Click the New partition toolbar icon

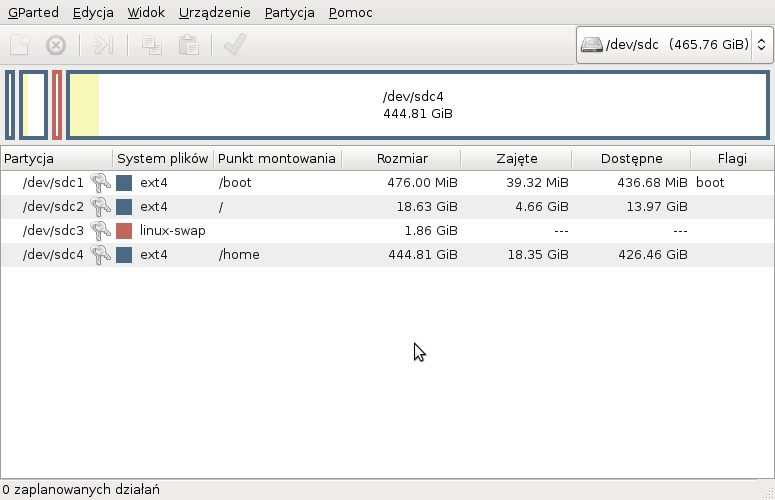coord(19,45)
